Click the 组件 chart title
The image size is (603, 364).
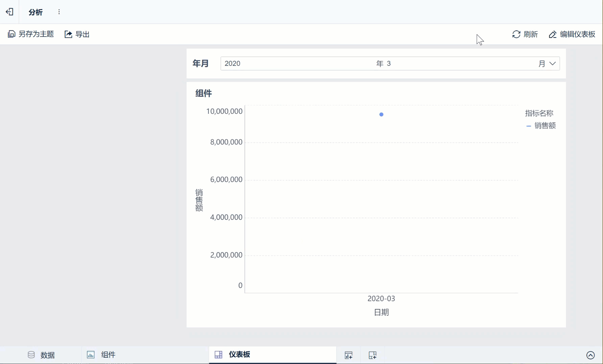[x=203, y=93]
